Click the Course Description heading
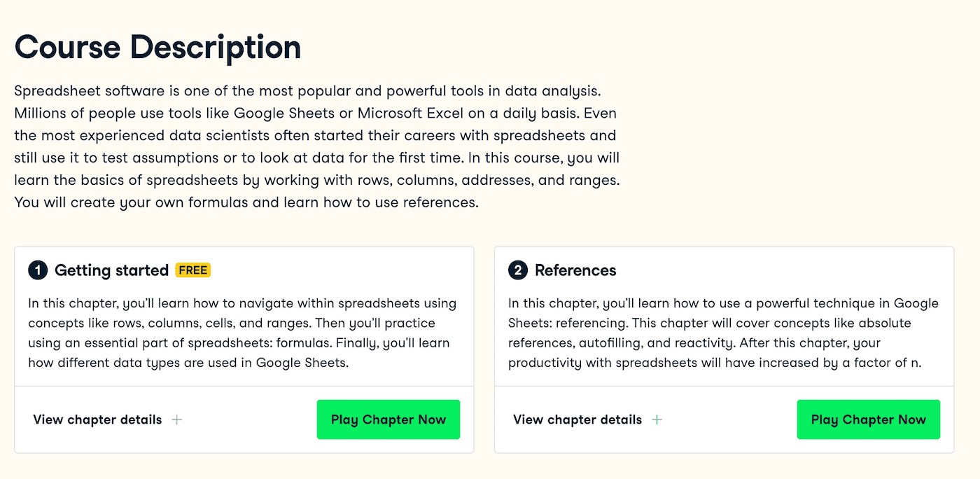The image size is (980, 479). (157, 47)
